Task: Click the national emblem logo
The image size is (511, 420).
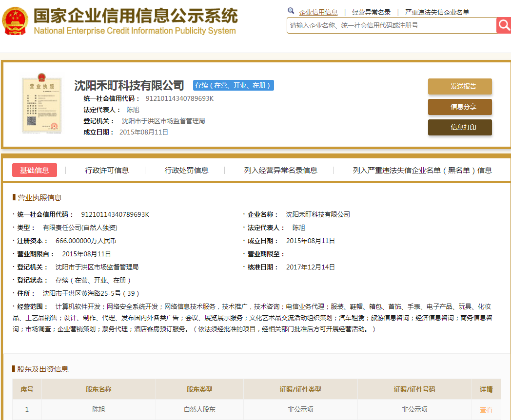Action: tap(15, 21)
